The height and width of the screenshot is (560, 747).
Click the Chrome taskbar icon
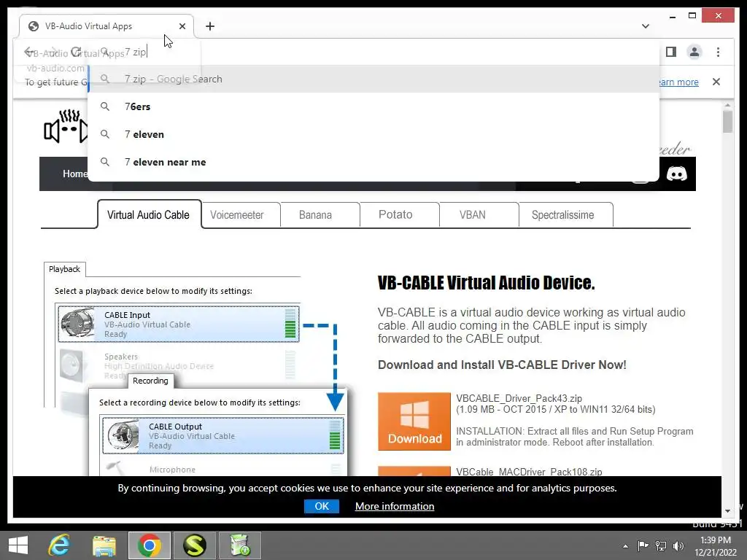pyautogui.click(x=149, y=545)
